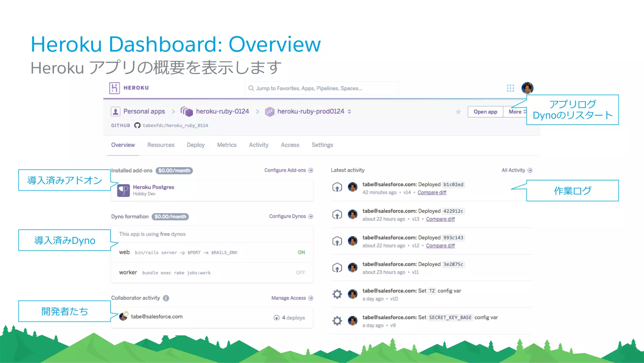Click the SECRET_KEY_BASE config var label
644x363 pixels.
pos(450,318)
